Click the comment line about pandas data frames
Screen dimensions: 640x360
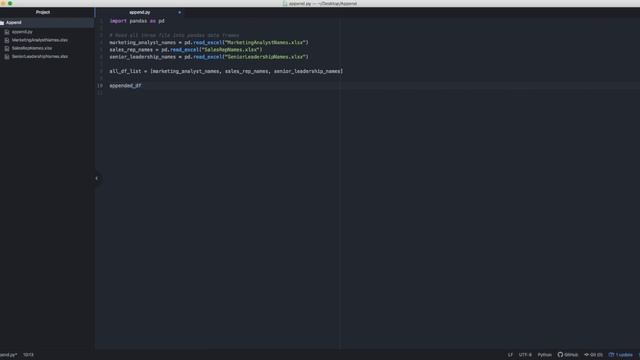[x=174, y=36]
